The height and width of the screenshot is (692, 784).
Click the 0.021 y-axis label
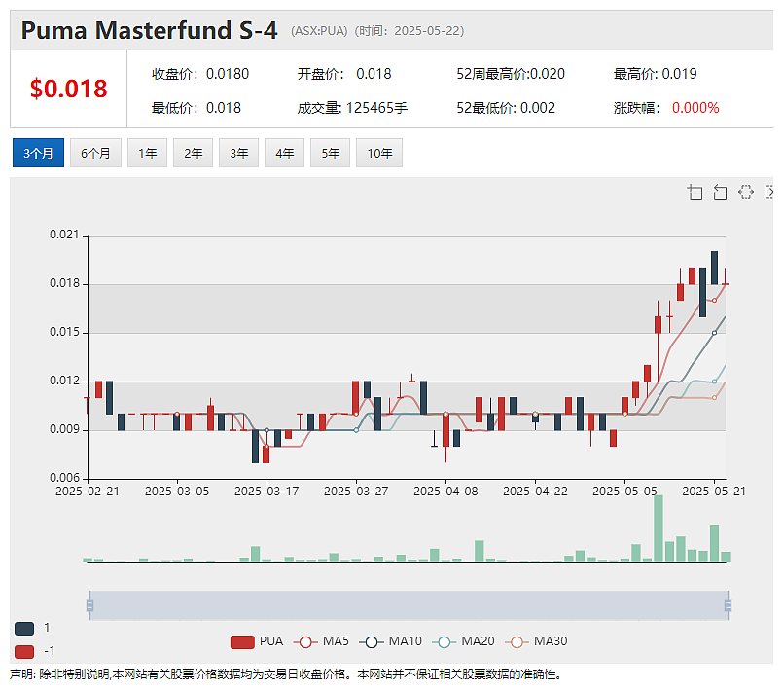pyautogui.click(x=64, y=235)
